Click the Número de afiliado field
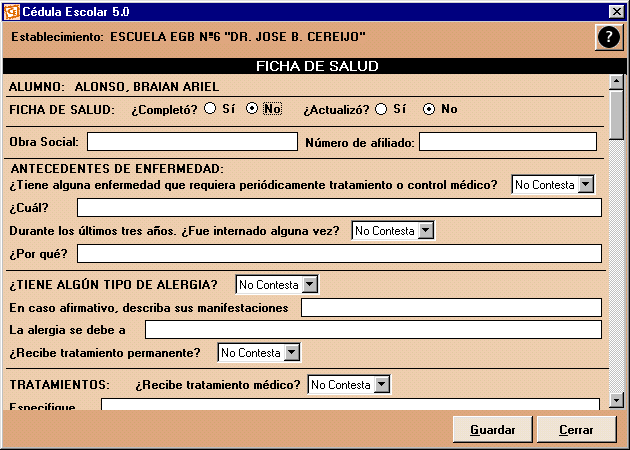This screenshot has height=450, width=630. [508, 142]
